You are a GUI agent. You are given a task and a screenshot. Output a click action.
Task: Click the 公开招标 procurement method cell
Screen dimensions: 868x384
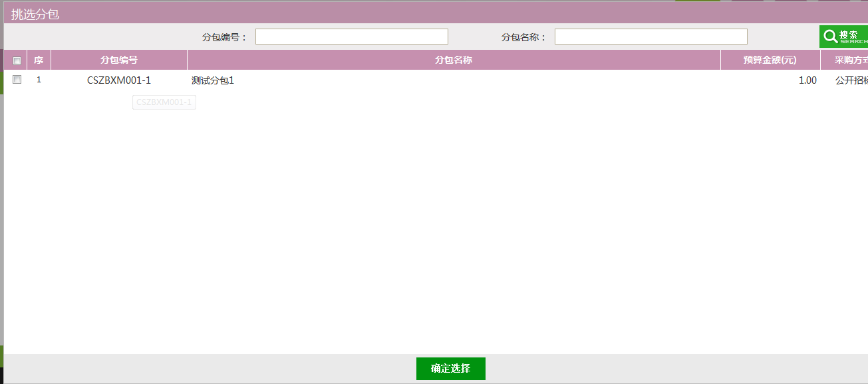(x=851, y=80)
